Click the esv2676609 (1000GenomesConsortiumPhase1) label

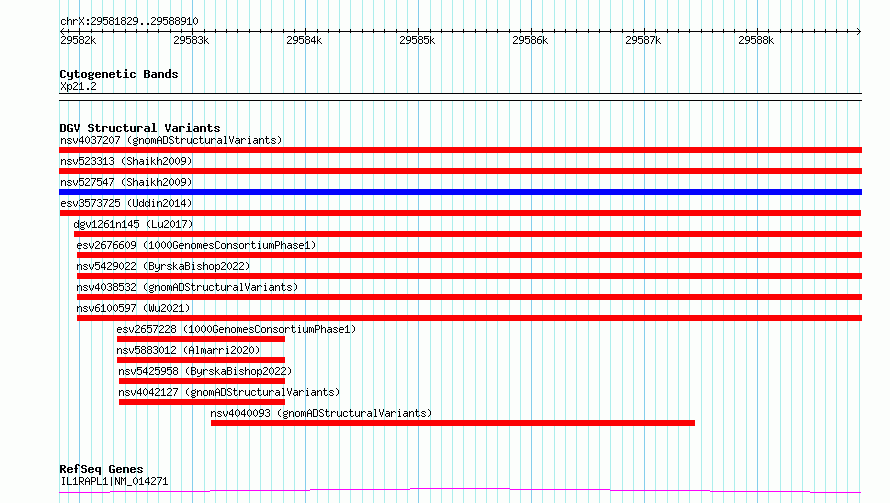tap(196, 245)
